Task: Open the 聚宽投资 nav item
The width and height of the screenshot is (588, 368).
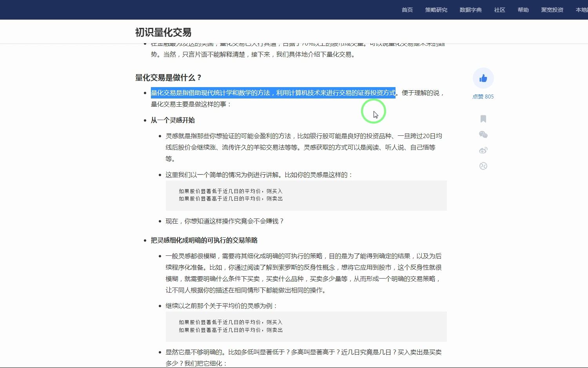Action: pos(552,10)
